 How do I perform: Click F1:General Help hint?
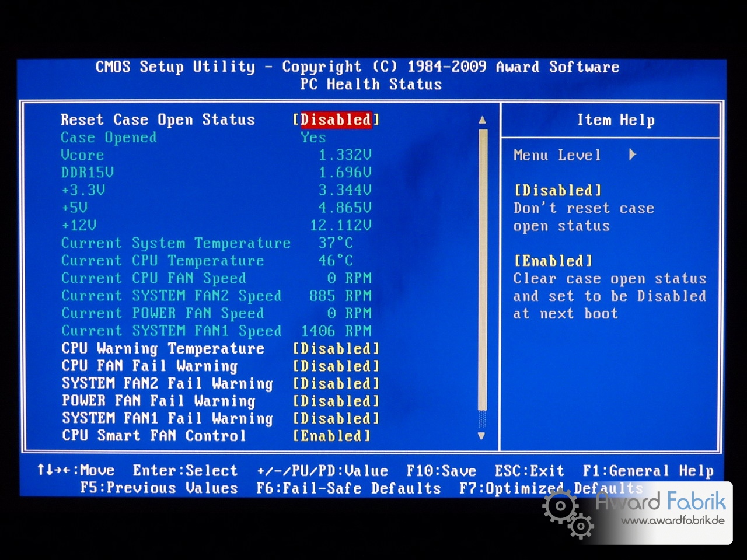coord(648,471)
